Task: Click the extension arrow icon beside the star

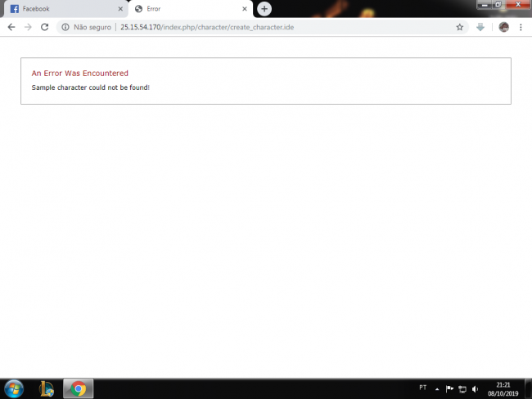Action: [x=481, y=27]
